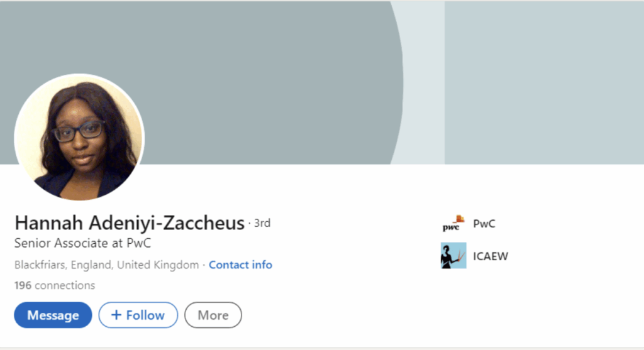
Task: Send a message with Message button
Action: (x=53, y=315)
